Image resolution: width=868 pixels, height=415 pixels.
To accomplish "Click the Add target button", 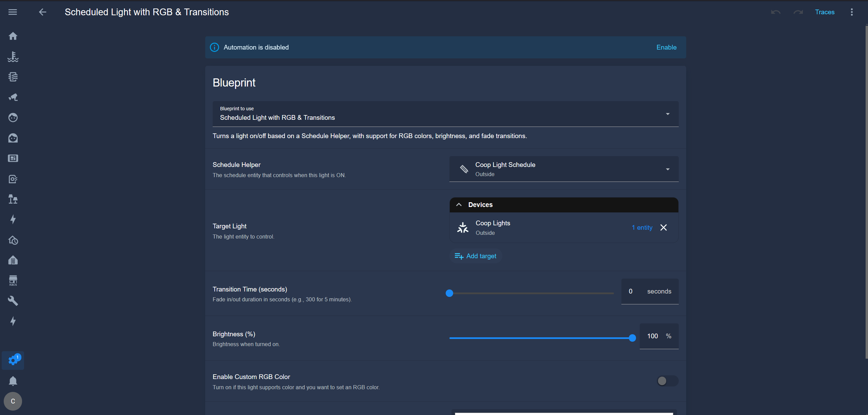I will 476,256.
